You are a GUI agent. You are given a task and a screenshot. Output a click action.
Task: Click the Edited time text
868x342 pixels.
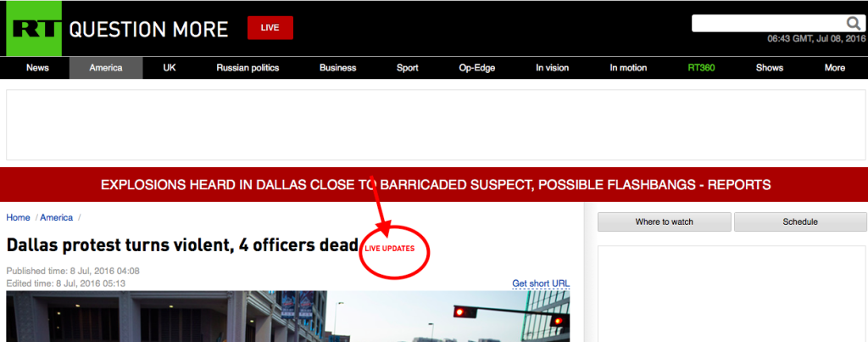click(x=66, y=283)
